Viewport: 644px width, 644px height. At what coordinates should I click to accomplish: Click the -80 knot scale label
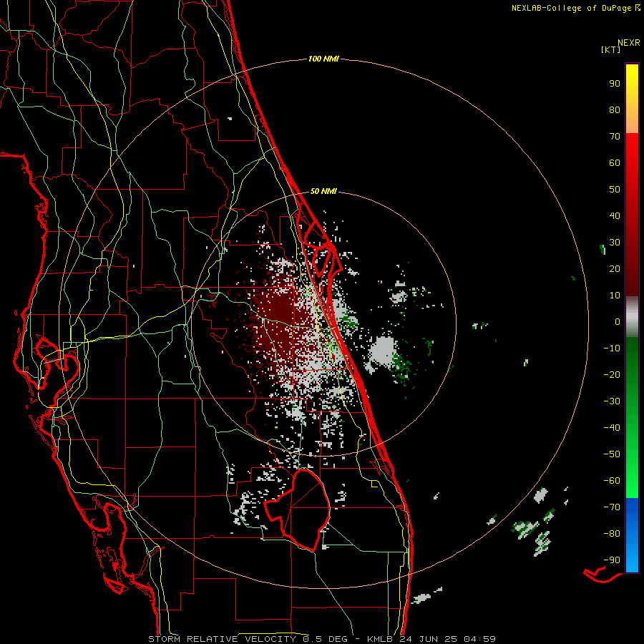click(612, 534)
